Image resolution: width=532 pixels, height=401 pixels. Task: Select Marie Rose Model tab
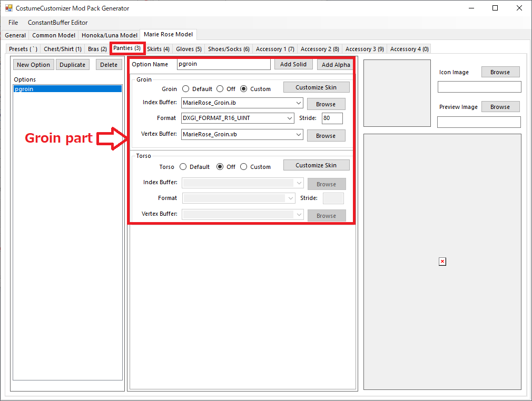pyautogui.click(x=168, y=34)
